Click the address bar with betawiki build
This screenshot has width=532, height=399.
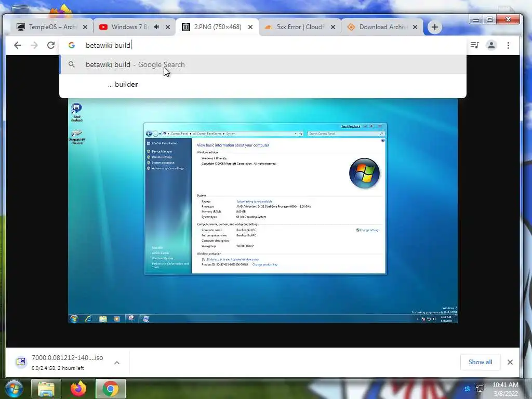tap(263, 45)
